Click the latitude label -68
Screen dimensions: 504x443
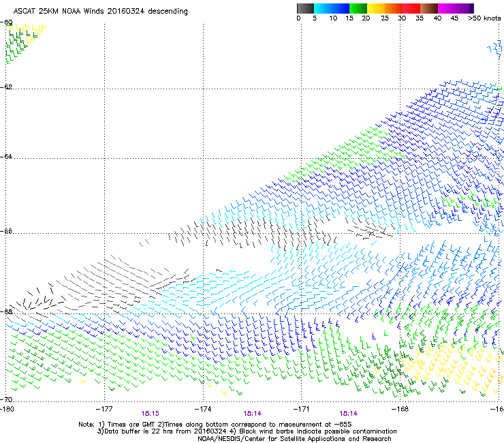tap(6, 311)
